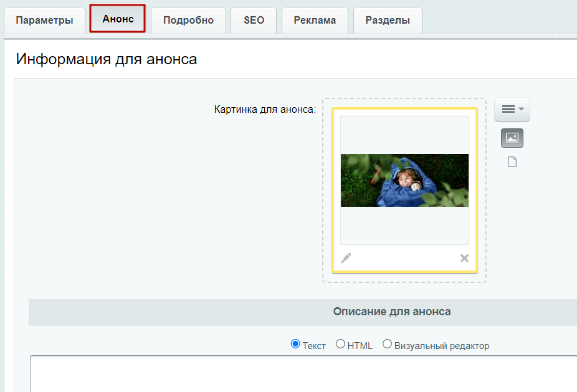Click the Информация для анонса heading
The height and width of the screenshot is (392, 577).
(x=107, y=59)
